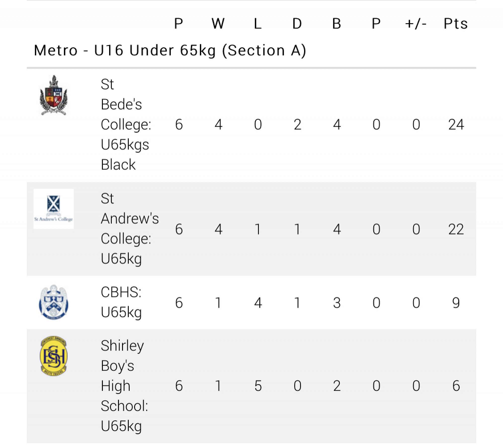503x448 pixels.
Task: Open St Andrew's College: U65kg team name
Action: (x=130, y=229)
